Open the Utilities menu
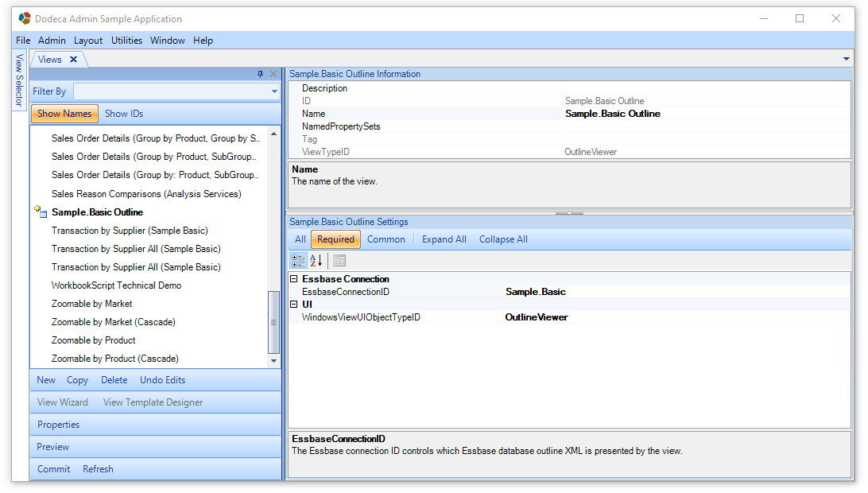868x493 pixels. (x=126, y=41)
